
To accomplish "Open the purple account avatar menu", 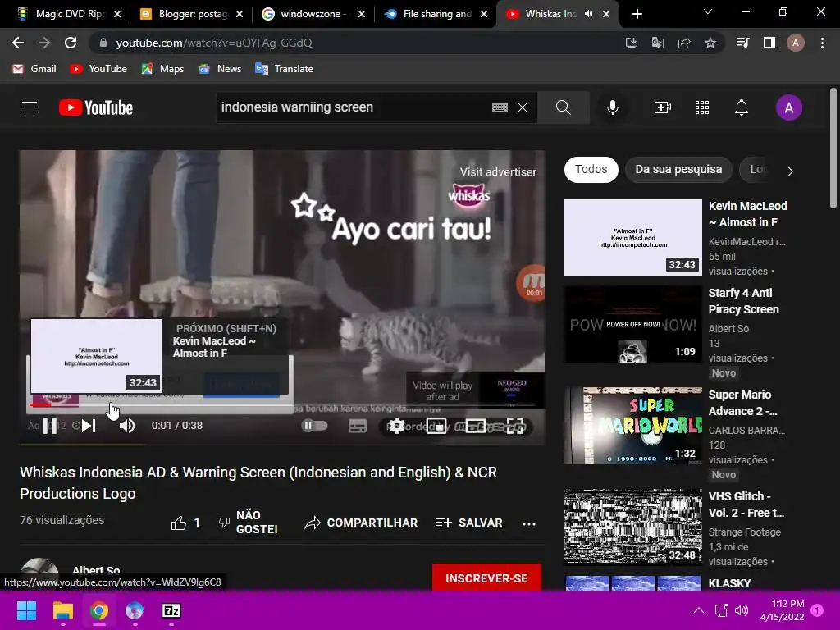I will (788, 107).
